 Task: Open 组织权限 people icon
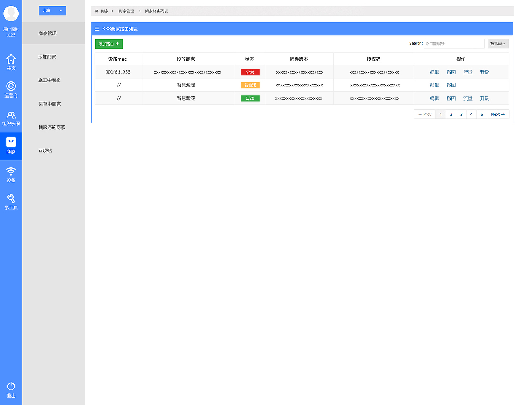[x=11, y=115]
